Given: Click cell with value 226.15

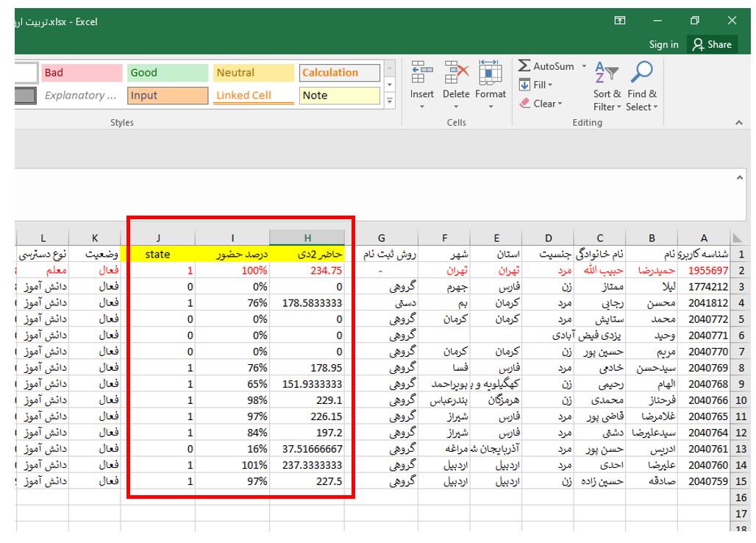Looking at the screenshot, I should [x=307, y=416].
